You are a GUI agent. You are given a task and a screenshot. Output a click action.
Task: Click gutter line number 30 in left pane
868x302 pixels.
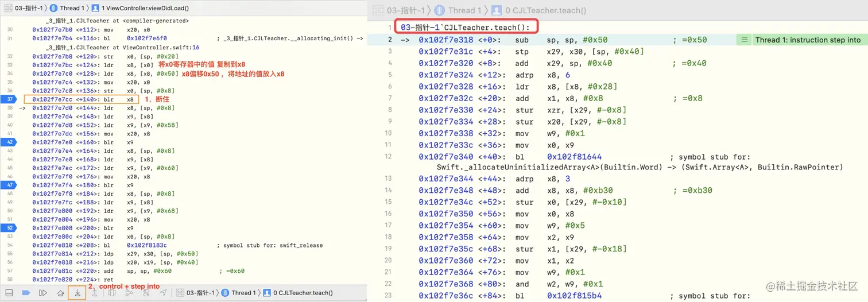pos(10,29)
